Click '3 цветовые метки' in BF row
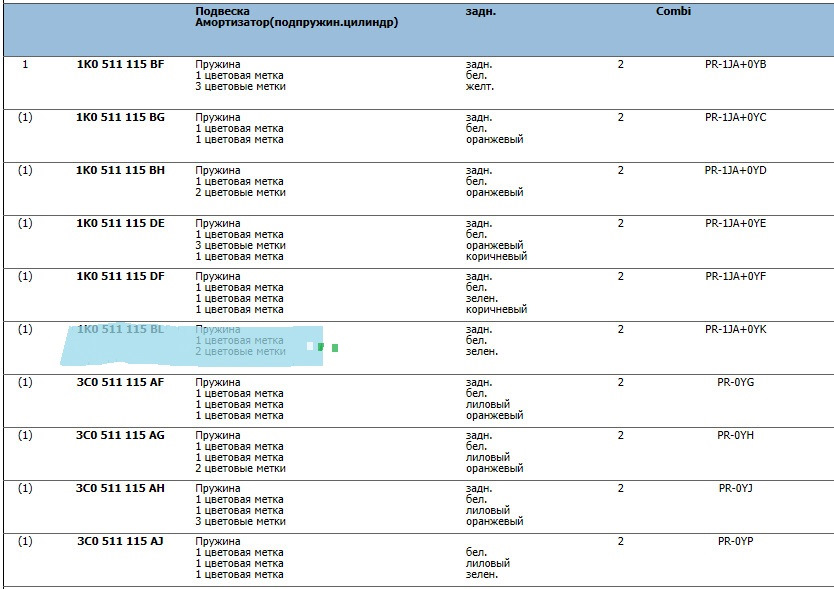 coord(240,86)
